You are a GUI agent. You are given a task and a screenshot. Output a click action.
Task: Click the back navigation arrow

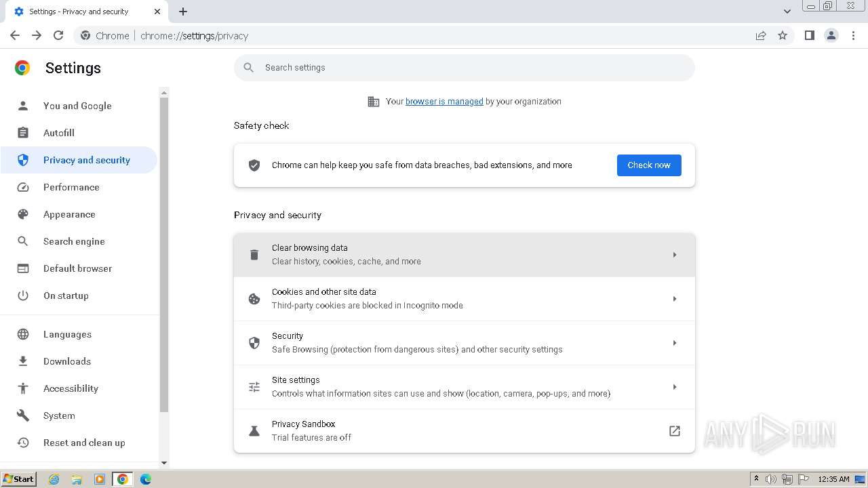click(15, 35)
